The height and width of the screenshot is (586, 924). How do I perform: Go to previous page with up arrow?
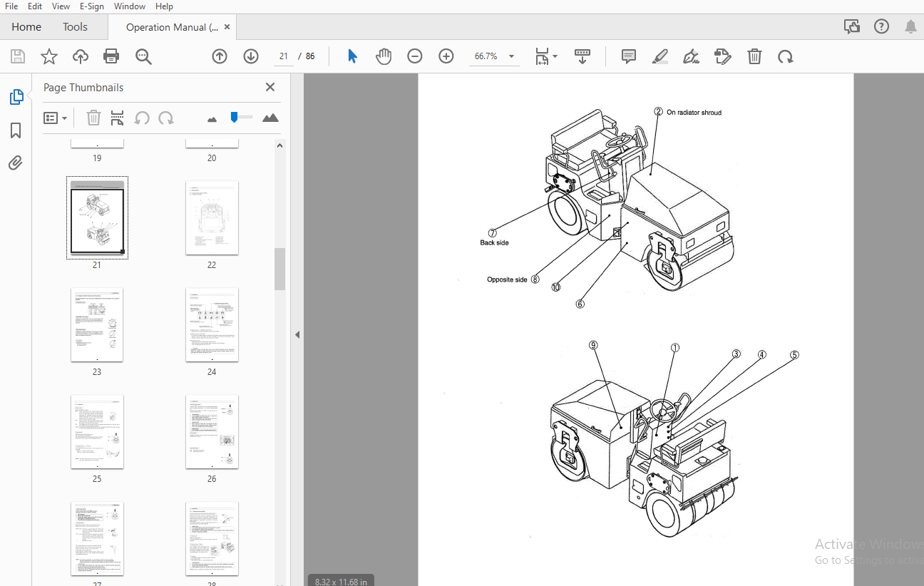(220, 56)
